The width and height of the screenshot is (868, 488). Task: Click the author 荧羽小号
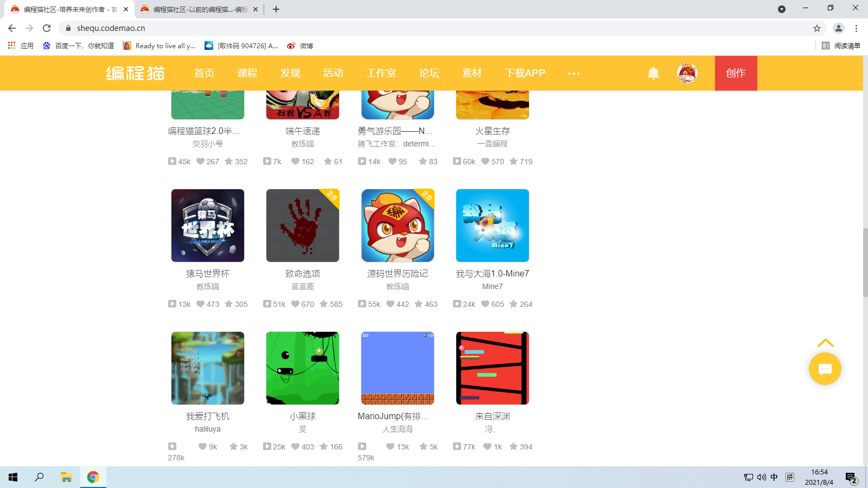click(208, 144)
